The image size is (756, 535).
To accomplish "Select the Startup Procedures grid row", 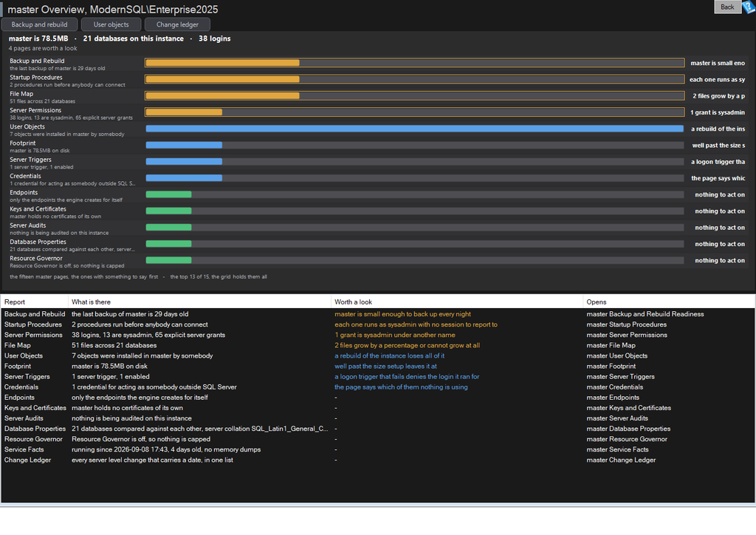I will coord(378,324).
